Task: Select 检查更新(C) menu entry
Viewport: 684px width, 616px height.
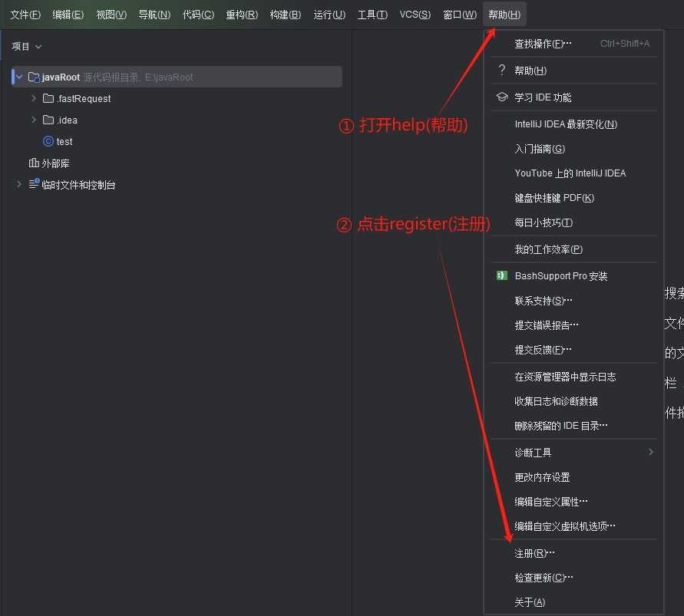Action: coord(573,578)
